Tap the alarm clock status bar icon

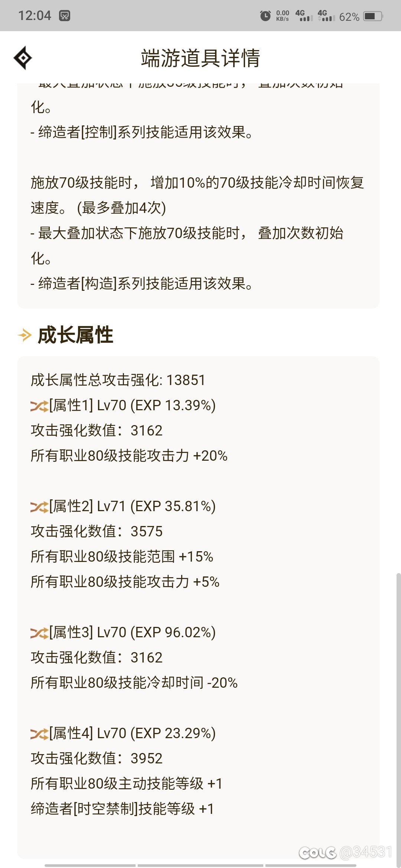tap(265, 16)
